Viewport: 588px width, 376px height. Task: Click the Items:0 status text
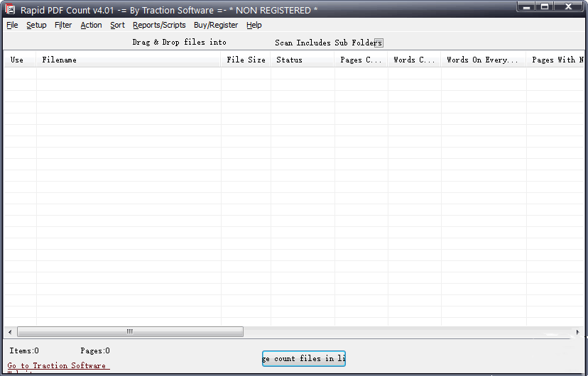(x=24, y=351)
